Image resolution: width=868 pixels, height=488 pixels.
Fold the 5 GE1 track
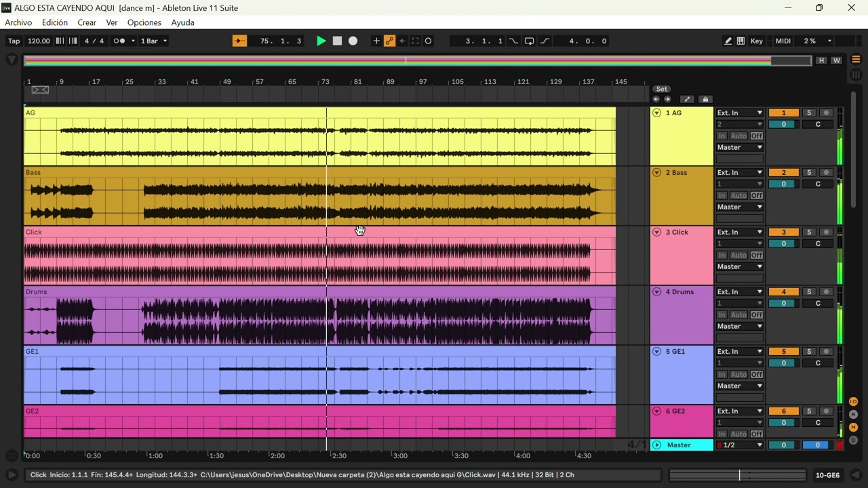pos(656,352)
